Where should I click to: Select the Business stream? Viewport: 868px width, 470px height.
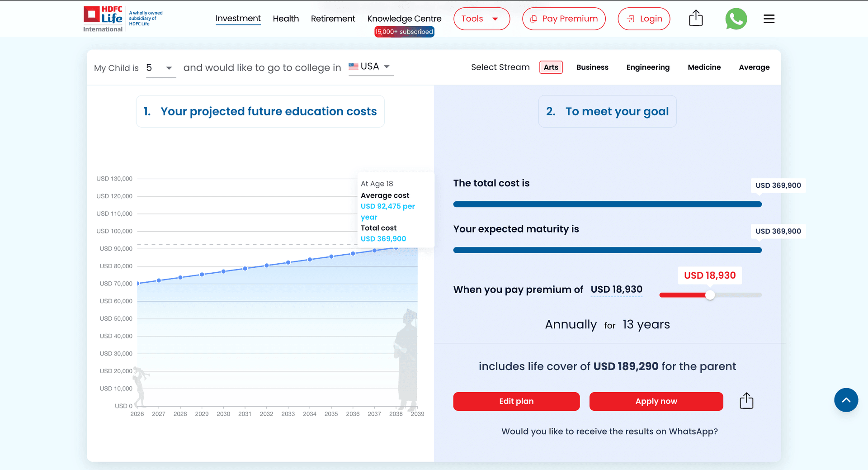592,67
